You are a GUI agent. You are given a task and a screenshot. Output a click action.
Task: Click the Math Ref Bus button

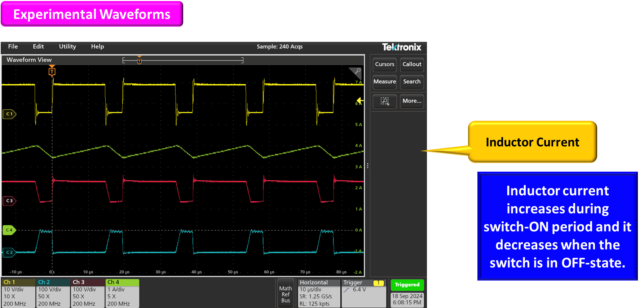click(286, 294)
